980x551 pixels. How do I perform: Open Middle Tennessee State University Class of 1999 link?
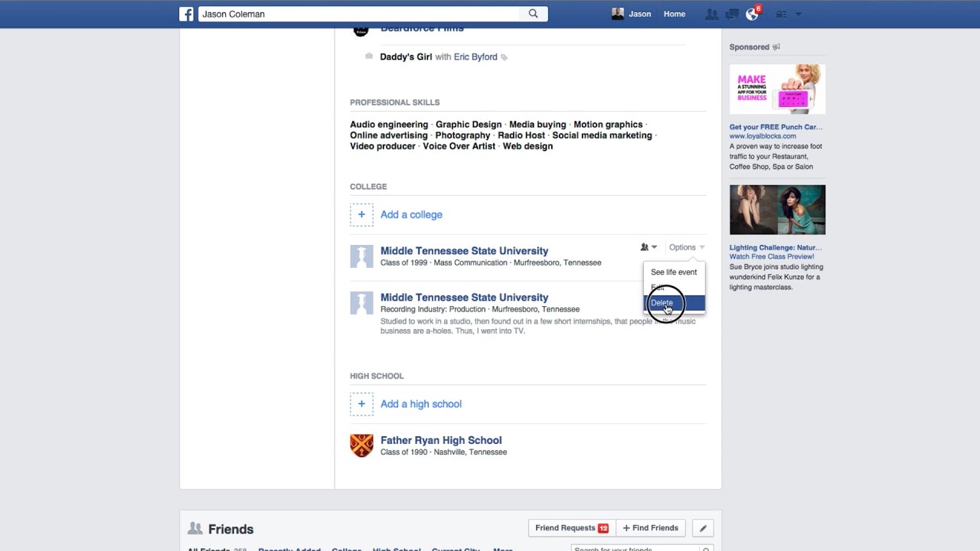[x=464, y=251]
